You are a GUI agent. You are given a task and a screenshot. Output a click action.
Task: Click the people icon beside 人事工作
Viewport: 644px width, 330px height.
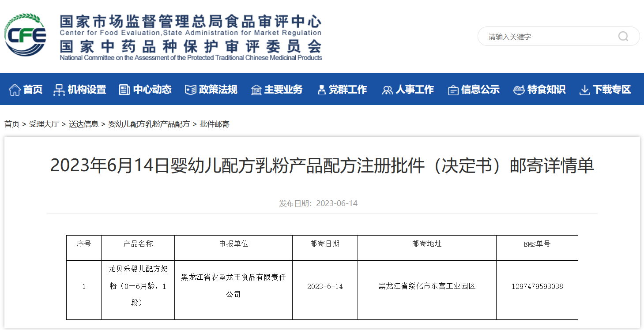point(387,90)
